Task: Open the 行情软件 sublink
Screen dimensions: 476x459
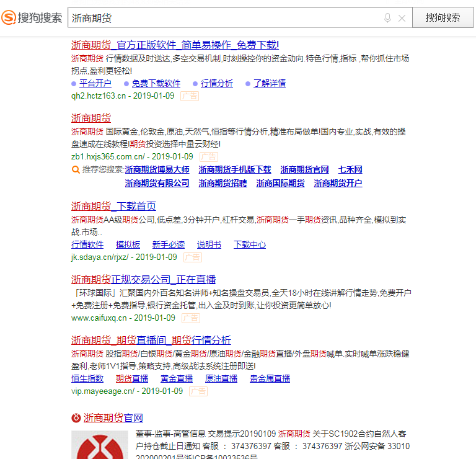Action: tap(87, 244)
